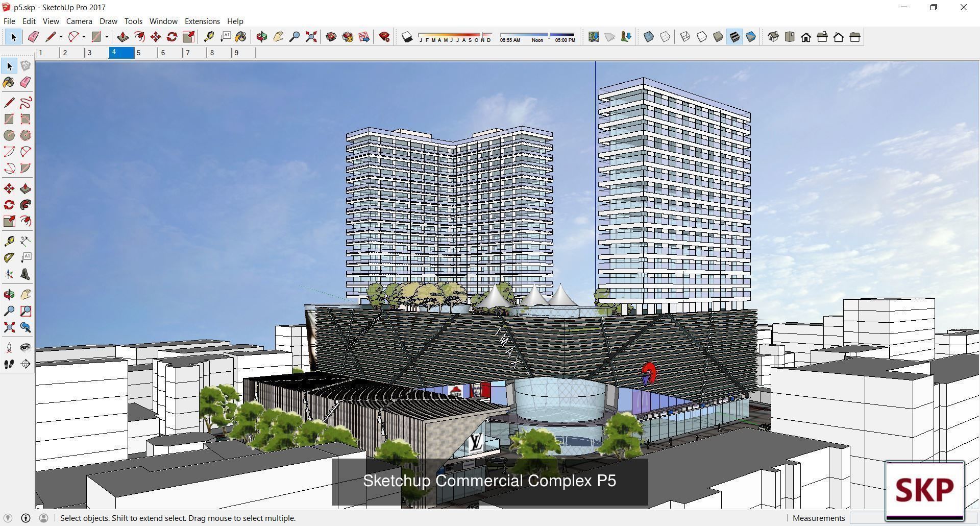Choose the 3D Text tool
The height and width of the screenshot is (526, 980).
[26, 274]
